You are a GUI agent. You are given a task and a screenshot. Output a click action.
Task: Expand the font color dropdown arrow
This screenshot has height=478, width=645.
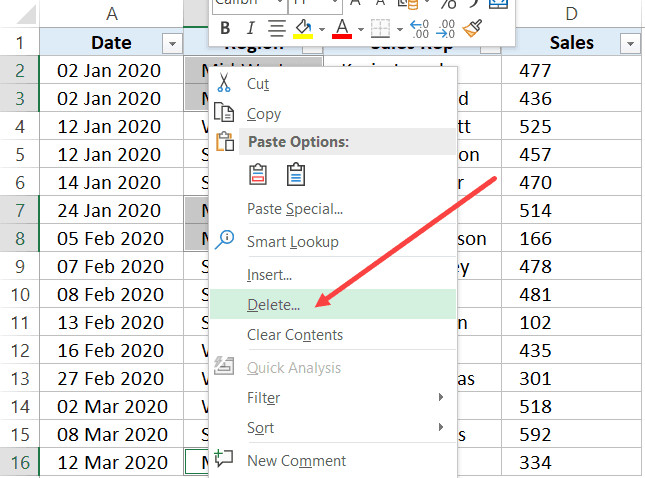[x=360, y=28]
